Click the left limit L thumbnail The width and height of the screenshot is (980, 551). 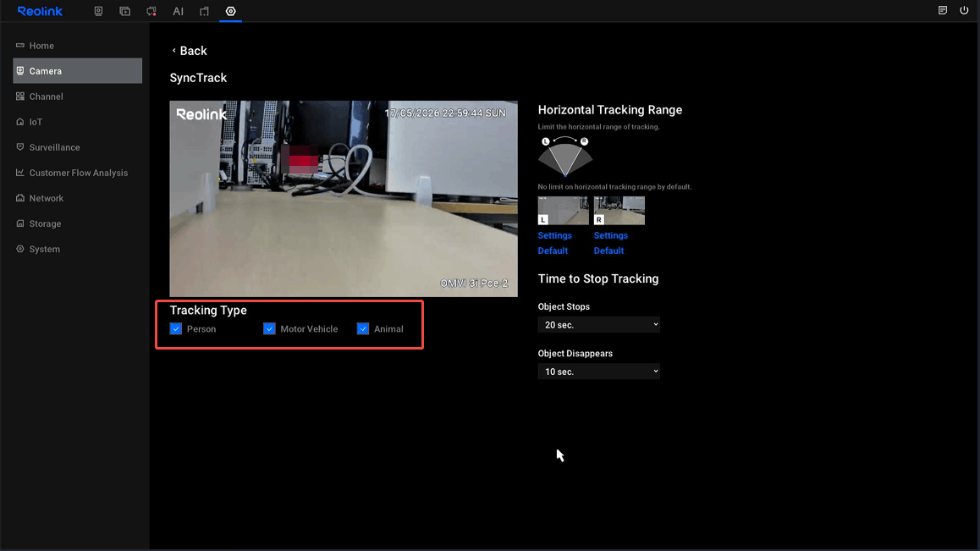[x=563, y=210]
